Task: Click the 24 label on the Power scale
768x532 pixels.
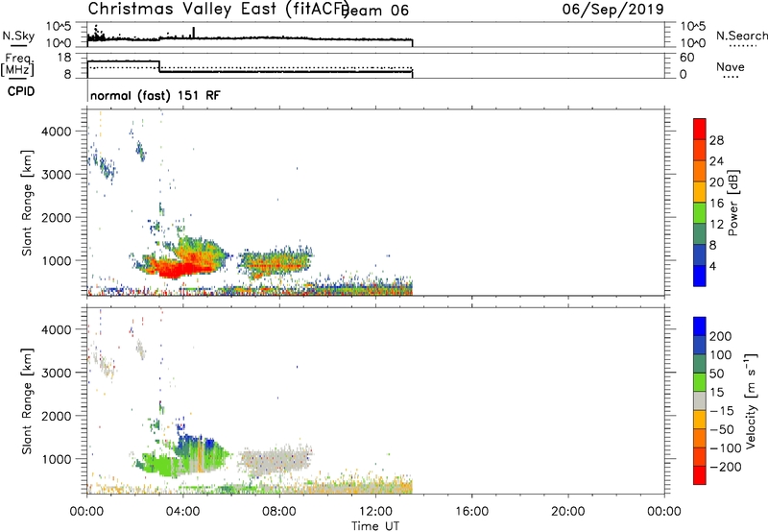Action: [716, 161]
